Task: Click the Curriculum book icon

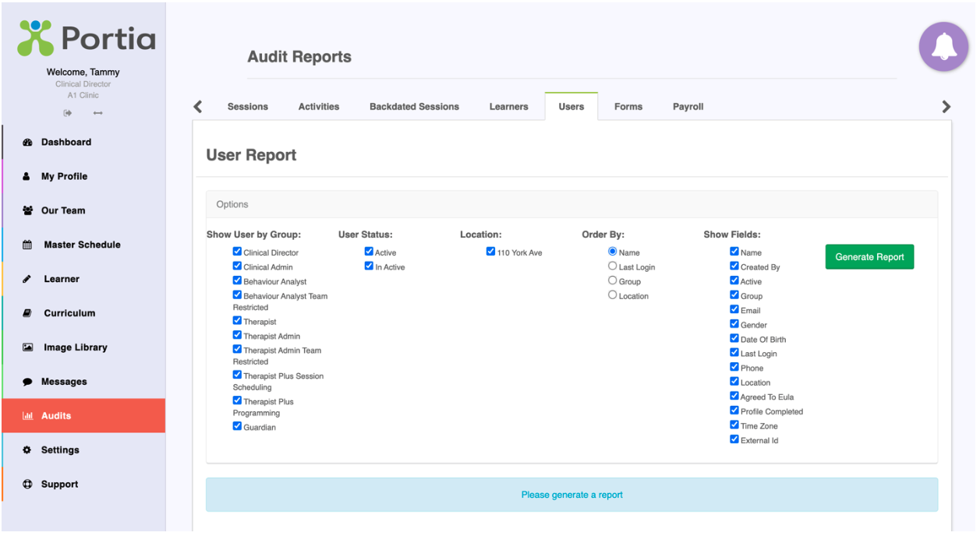Action: (x=27, y=314)
